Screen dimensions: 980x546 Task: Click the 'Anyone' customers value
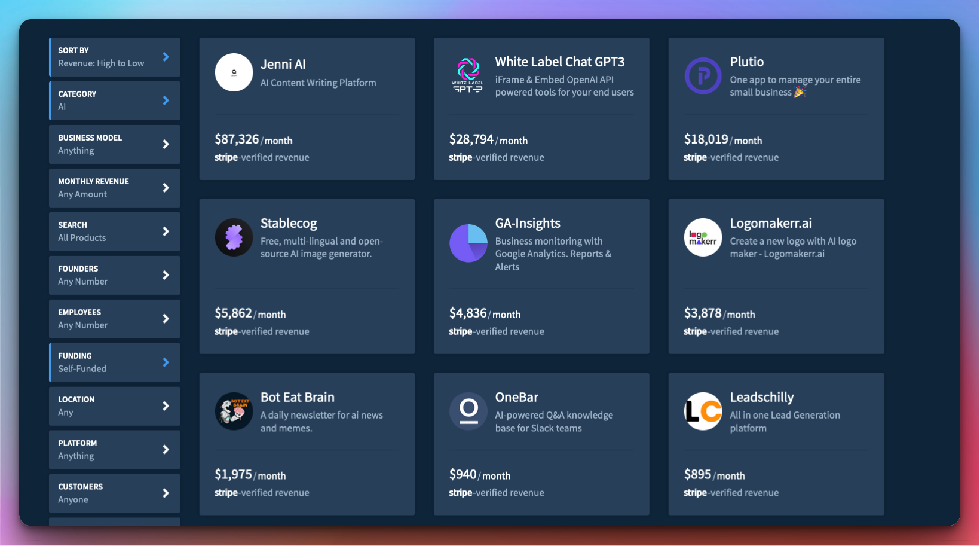coord(73,500)
